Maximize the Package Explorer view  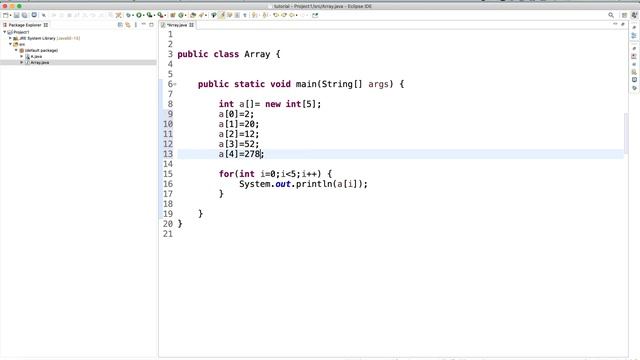(x=151, y=25)
